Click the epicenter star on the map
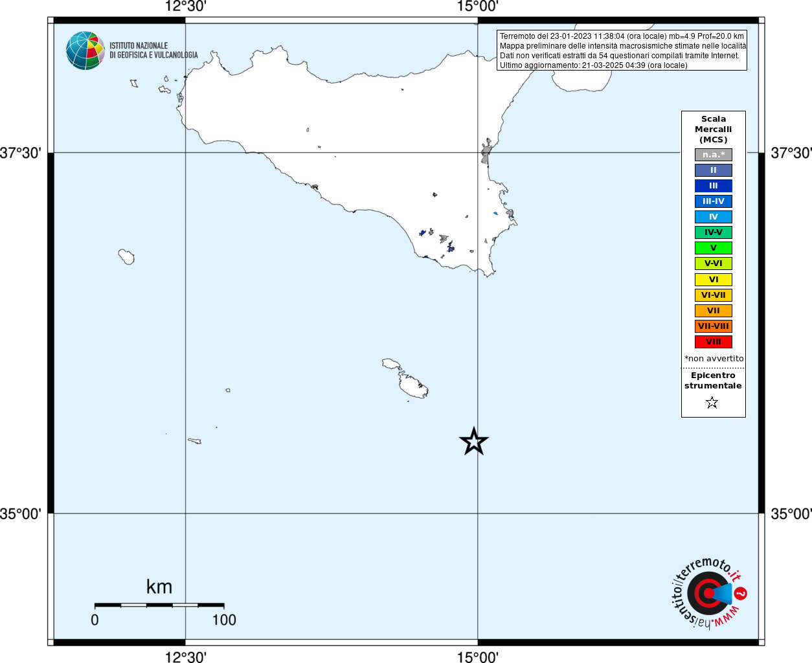The image size is (812, 663). tap(473, 442)
